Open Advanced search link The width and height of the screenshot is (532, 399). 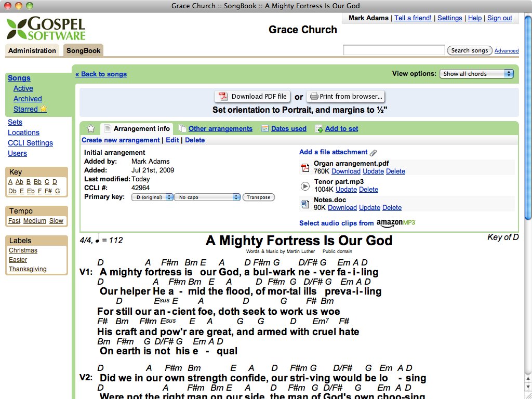(507, 50)
